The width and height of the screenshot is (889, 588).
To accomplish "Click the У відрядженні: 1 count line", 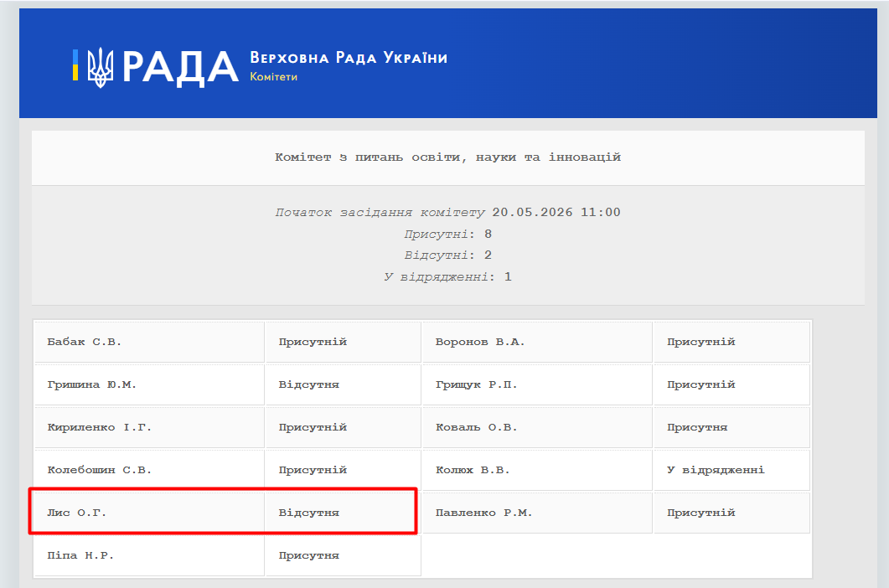I will coord(448,276).
